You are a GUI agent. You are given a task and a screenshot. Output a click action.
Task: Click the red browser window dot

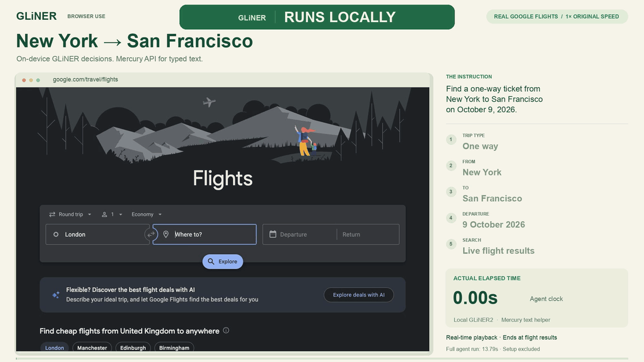click(x=24, y=80)
